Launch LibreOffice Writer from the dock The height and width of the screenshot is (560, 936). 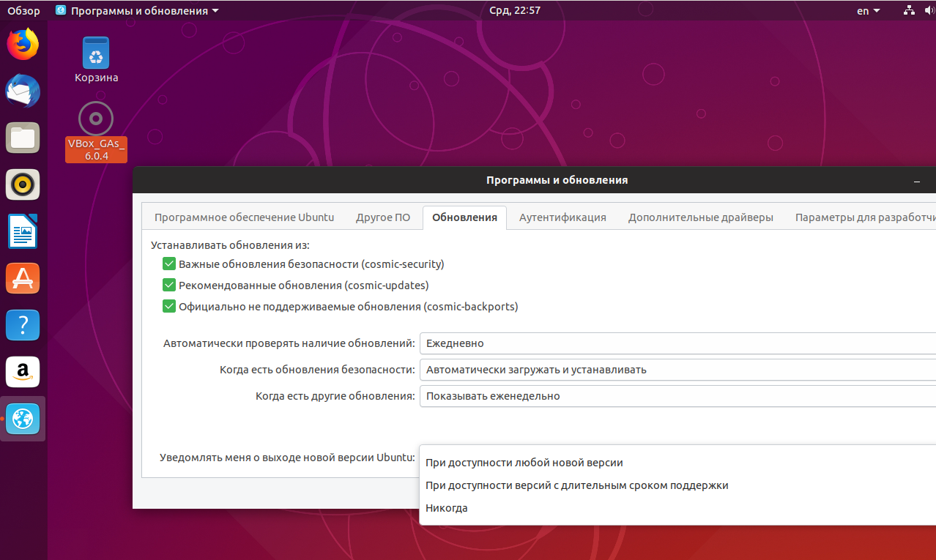click(23, 231)
